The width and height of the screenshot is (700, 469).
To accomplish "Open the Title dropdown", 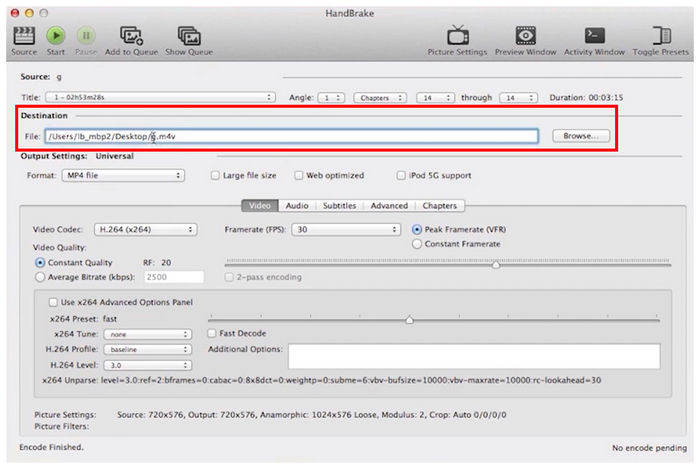I will pyautogui.click(x=160, y=97).
